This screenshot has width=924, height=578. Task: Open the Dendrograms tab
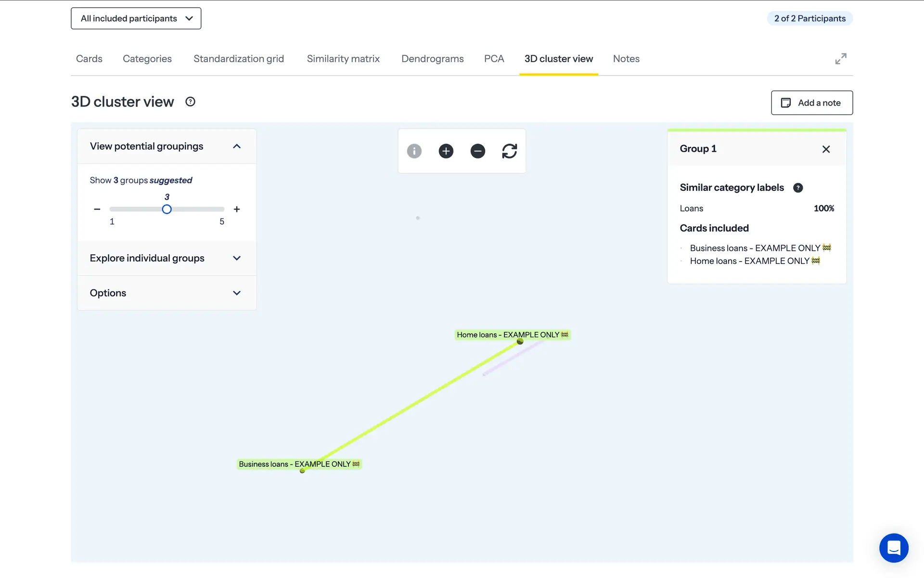click(x=432, y=59)
